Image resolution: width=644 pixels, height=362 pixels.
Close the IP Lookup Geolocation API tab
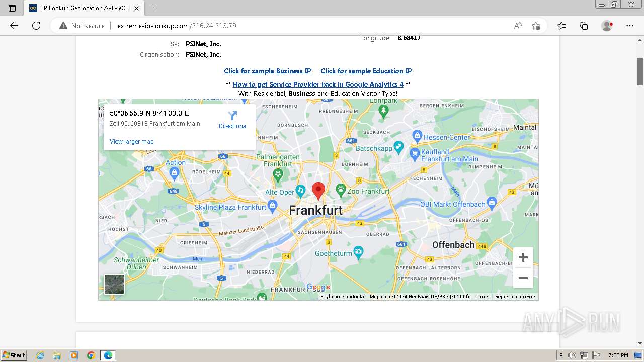click(x=136, y=8)
